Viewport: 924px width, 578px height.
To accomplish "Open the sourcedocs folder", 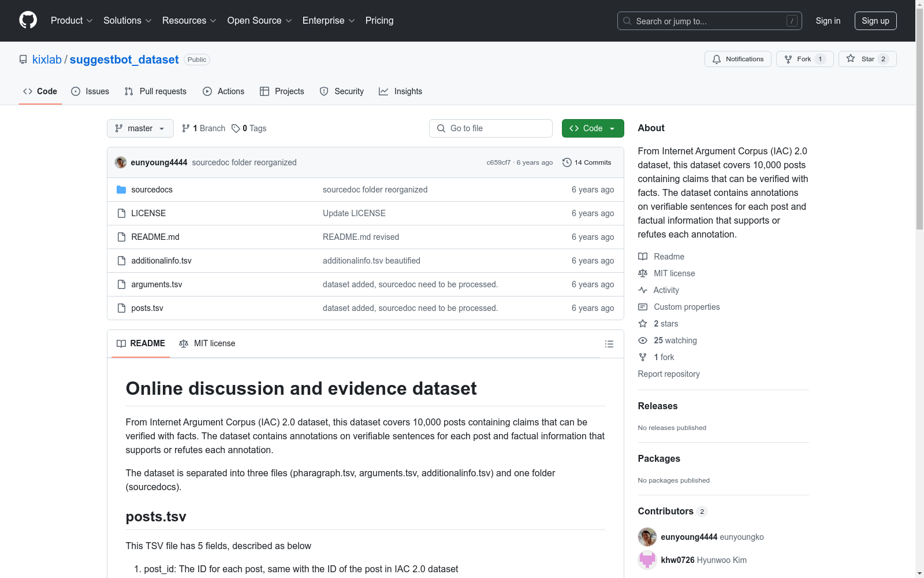I will click(x=152, y=190).
